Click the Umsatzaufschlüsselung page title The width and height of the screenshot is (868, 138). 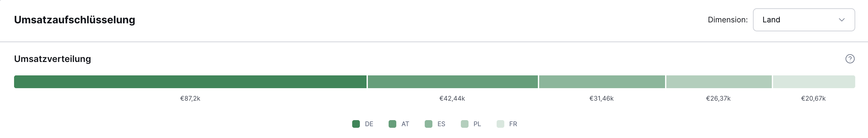coord(74,20)
